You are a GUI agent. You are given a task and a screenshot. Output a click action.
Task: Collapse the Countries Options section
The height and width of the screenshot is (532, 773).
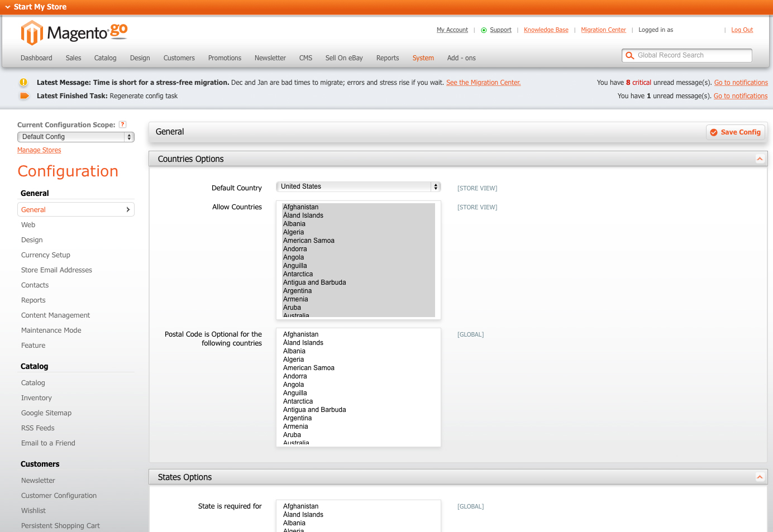tap(760, 159)
